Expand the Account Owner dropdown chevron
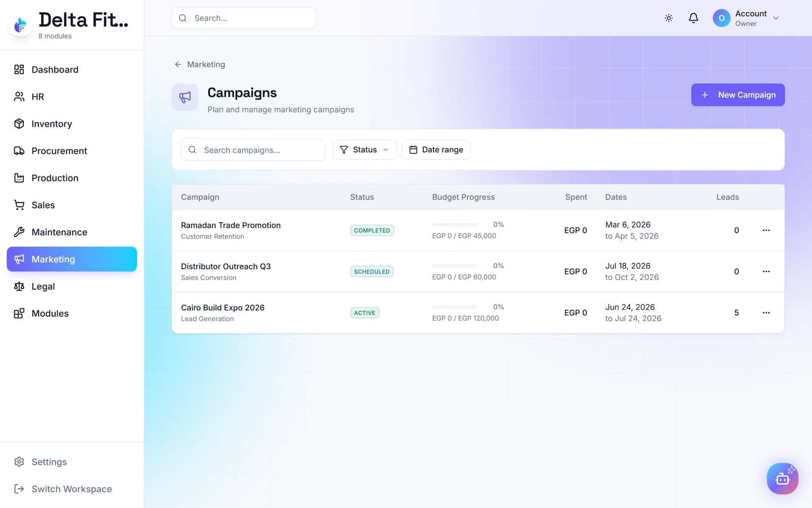Image resolution: width=812 pixels, height=508 pixels. (776, 18)
